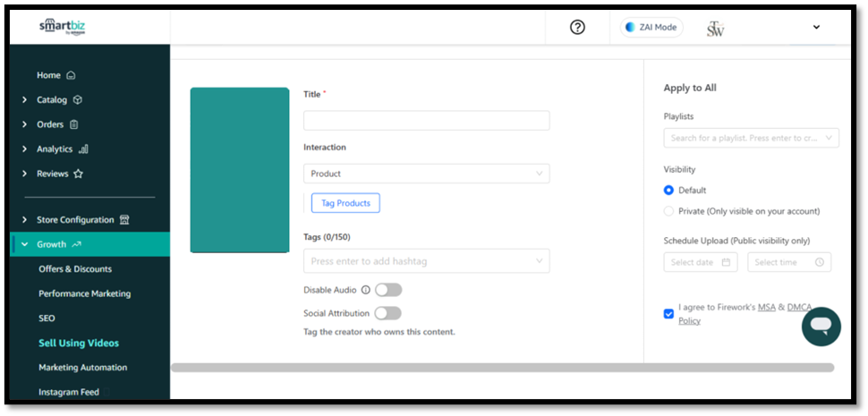868x416 pixels.
Task: Click the Disable Audio info icon
Action: click(x=365, y=290)
